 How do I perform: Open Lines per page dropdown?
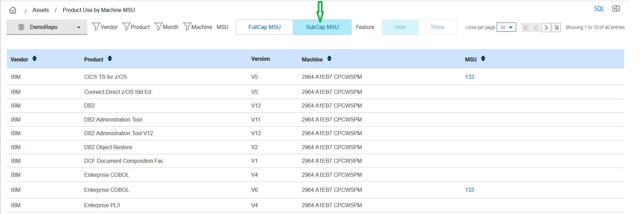(506, 27)
